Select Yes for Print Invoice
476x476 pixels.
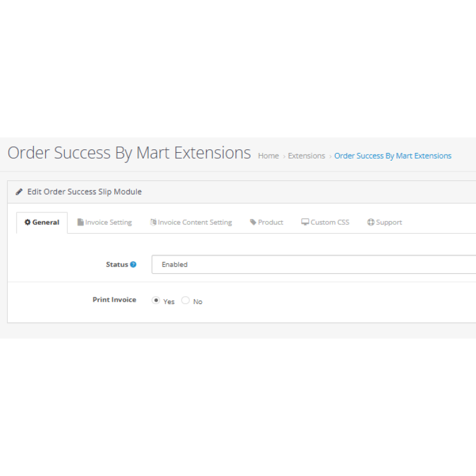156,300
